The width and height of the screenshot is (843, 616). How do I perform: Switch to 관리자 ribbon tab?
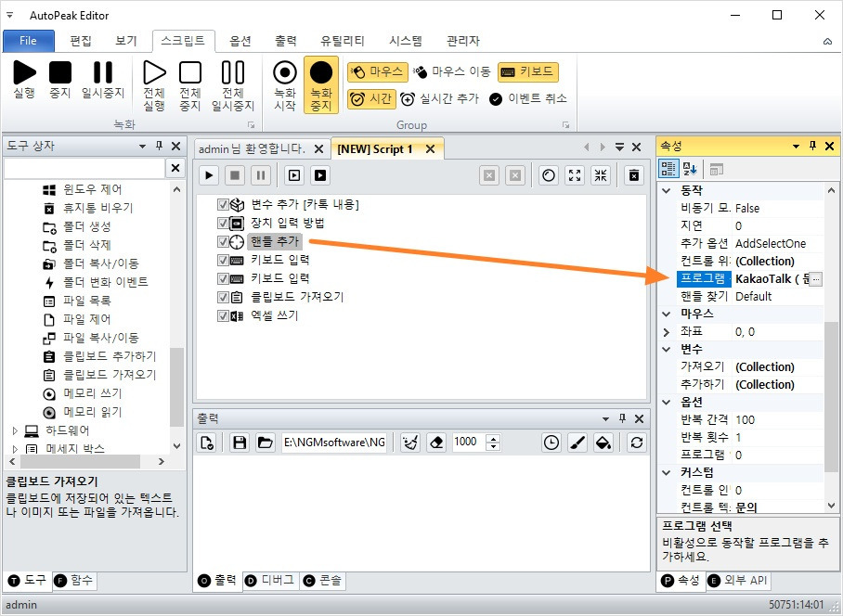point(463,41)
